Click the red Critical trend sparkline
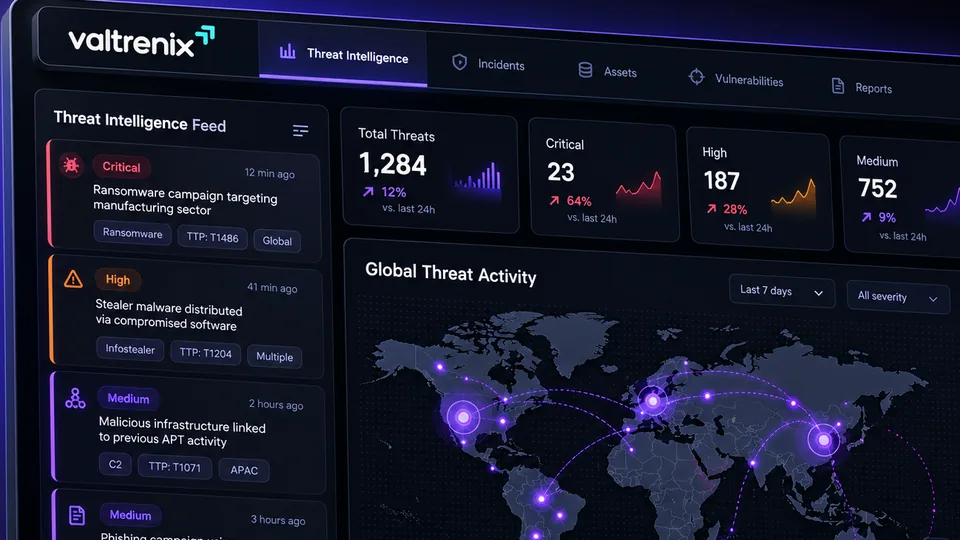The height and width of the screenshot is (540, 960). click(639, 188)
